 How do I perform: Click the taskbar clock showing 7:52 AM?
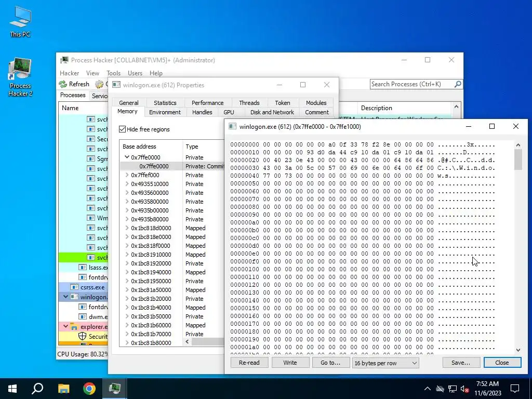click(x=487, y=389)
